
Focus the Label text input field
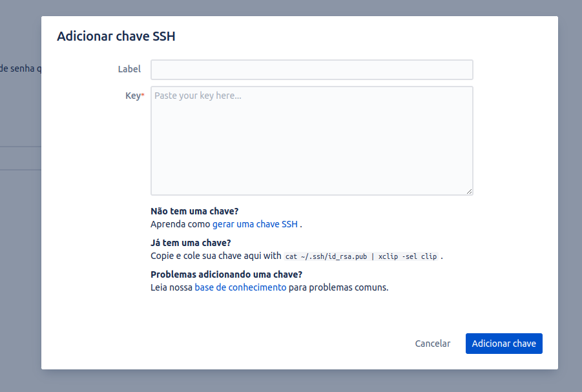coord(312,70)
